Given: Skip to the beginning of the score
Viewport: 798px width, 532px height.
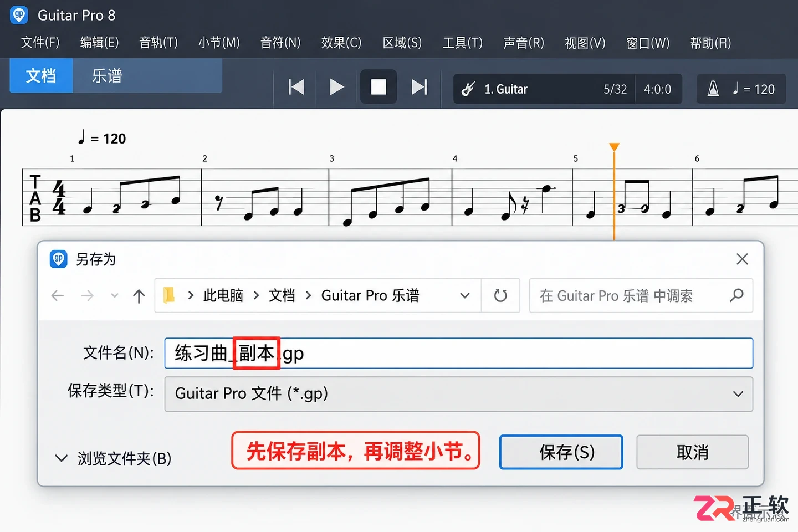Looking at the screenshot, I should click(x=296, y=87).
